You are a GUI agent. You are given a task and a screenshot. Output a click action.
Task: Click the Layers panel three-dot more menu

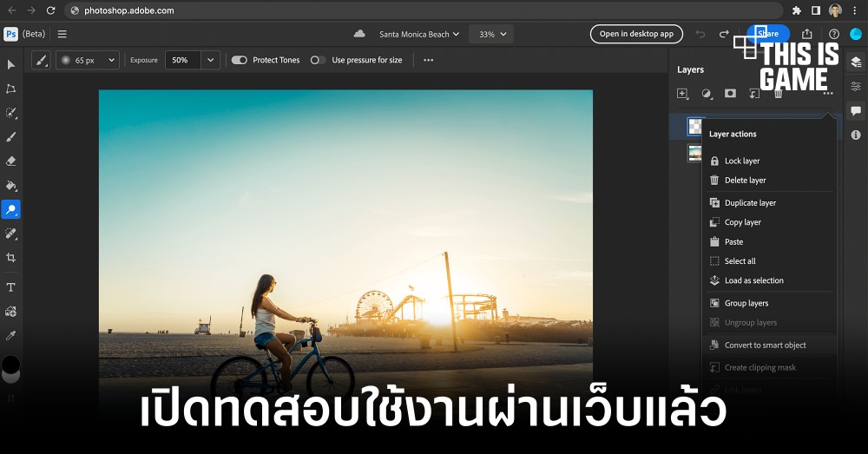[x=828, y=94]
